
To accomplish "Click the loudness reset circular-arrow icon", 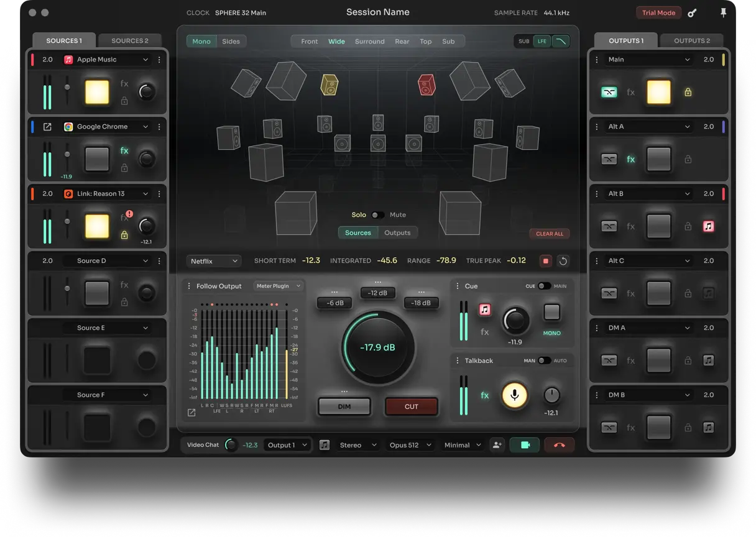I will [x=563, y=261].
